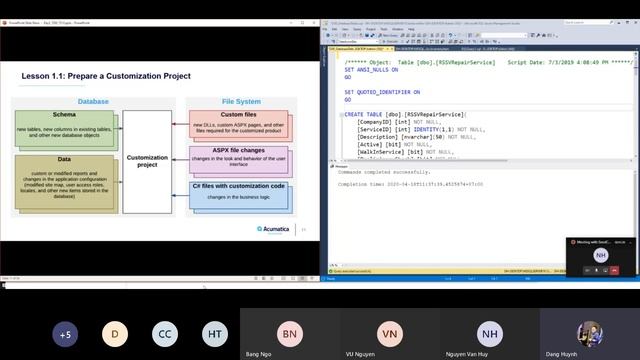This screenshot has width=640, height=360.
Task: Open the find combo box in SSMS toolbar
Action: 505,36
